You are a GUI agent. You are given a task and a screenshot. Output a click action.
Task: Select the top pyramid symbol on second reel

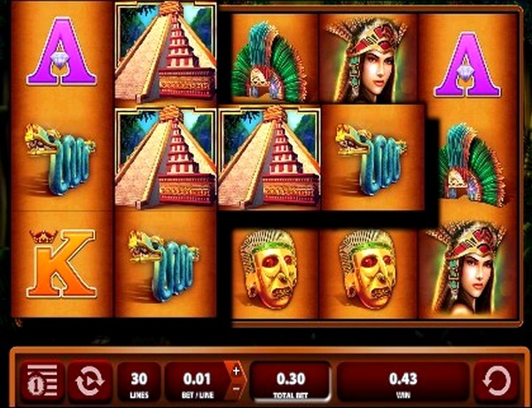[166, 51]
